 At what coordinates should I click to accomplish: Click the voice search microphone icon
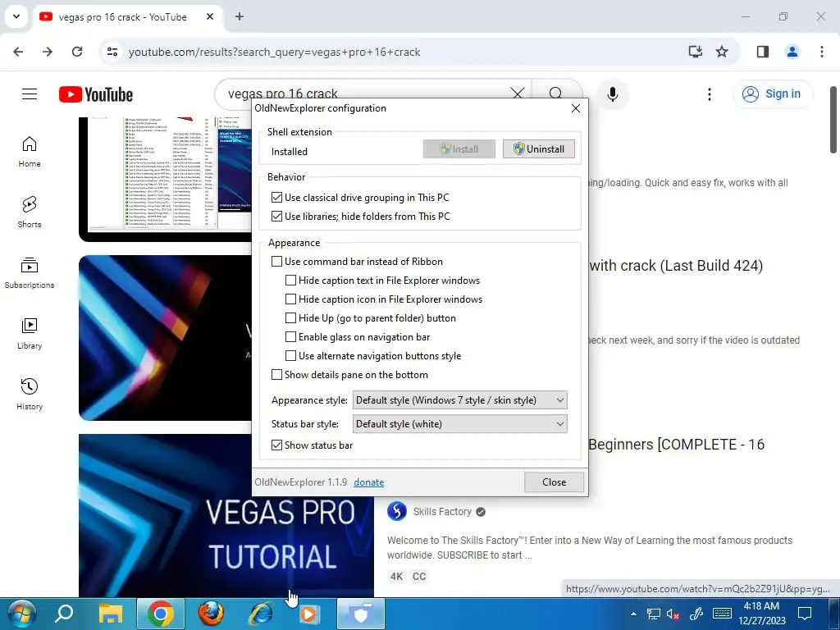tap(612, 94)
